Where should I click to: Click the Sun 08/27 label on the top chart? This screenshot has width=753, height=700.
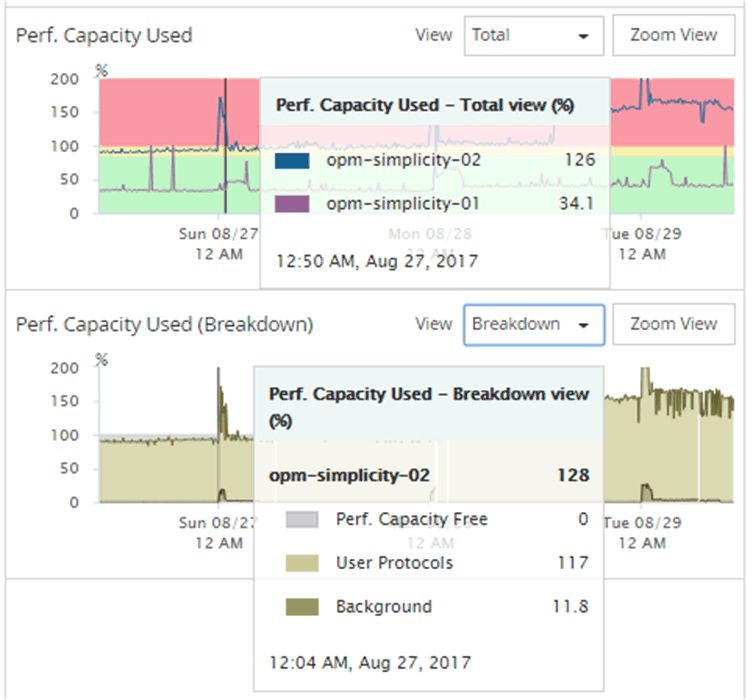click(218, 233)
